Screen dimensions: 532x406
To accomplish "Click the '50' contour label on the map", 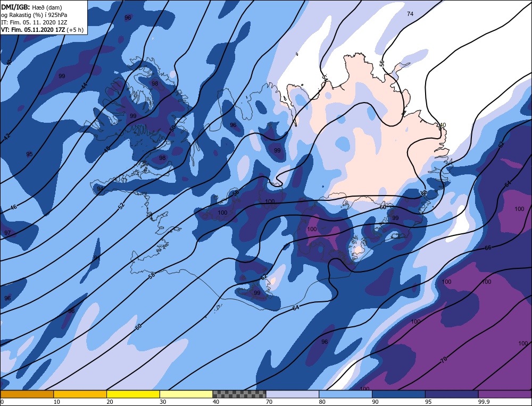I will 172,129.
